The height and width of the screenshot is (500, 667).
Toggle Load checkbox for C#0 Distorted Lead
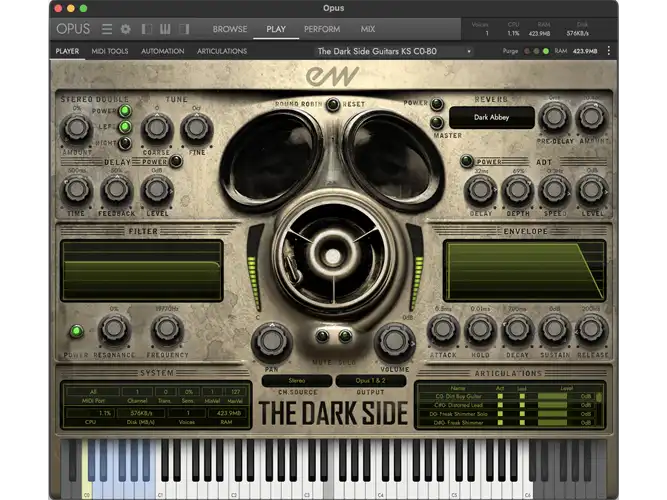pos(522,405)
